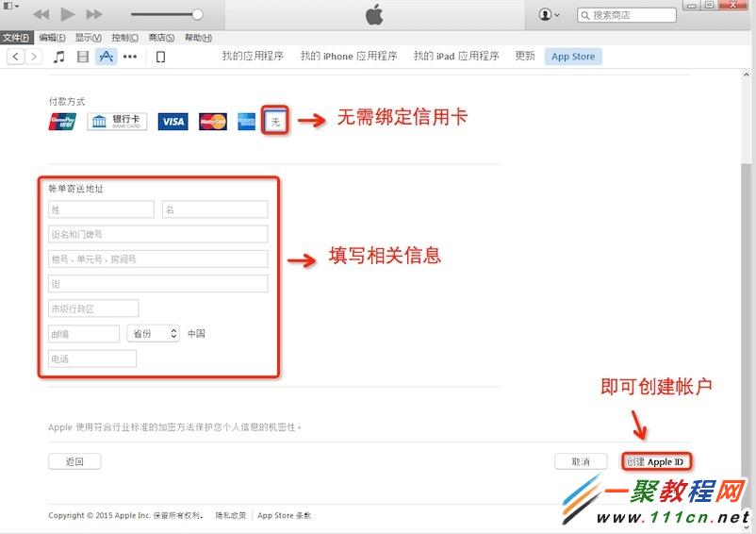Open the 我的 iPad 应用程序 tab

456,57
